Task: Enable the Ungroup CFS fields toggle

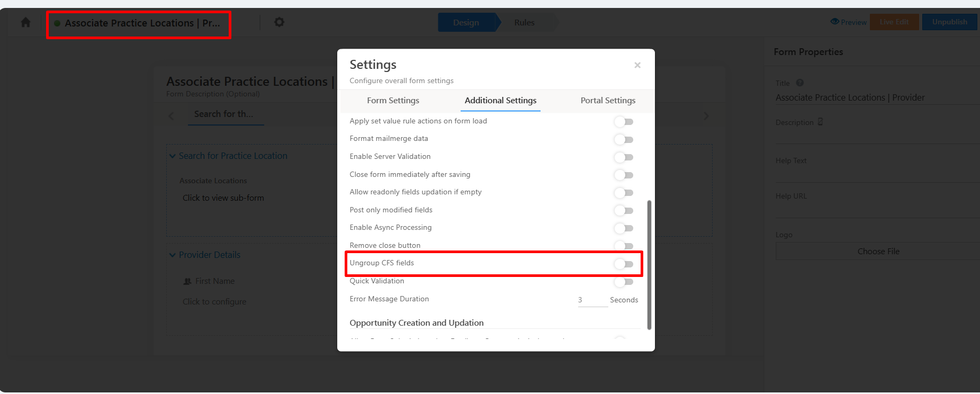Action: (x=624, y=264)
